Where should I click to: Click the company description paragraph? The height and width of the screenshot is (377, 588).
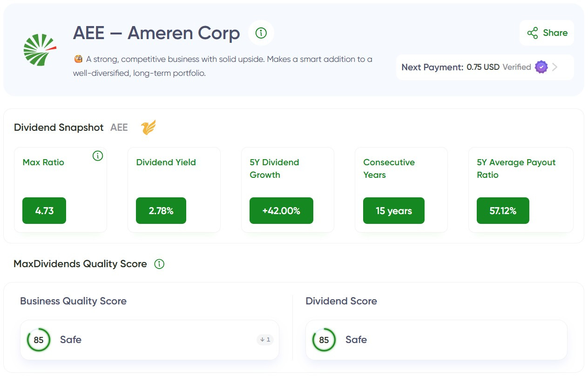pyautogui.click(x=223, y=66)
